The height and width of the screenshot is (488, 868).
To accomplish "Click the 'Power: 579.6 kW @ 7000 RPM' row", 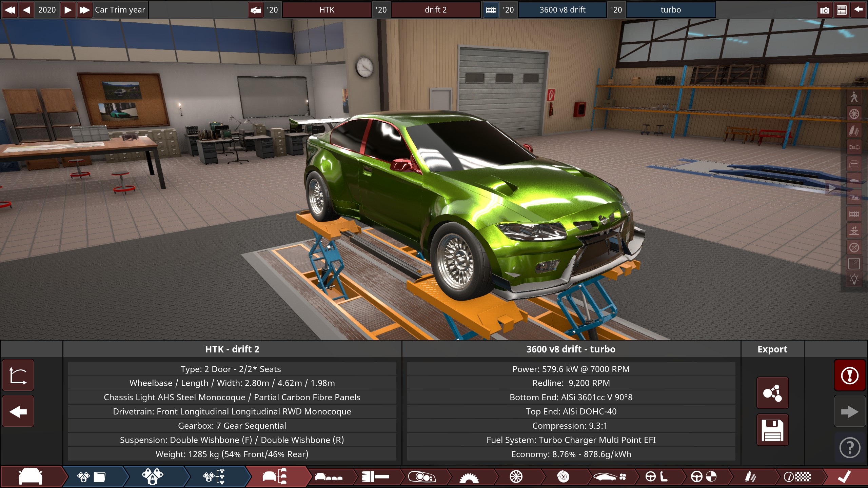I will [x=571, y=369].
